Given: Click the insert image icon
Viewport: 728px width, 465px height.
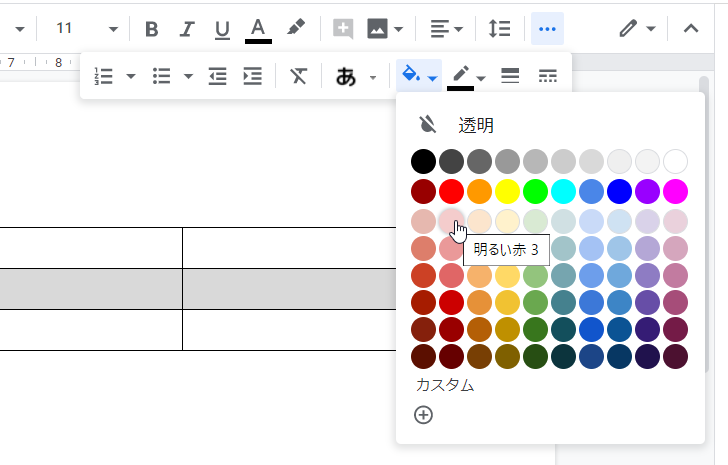Looking at the screenshot, I should [x=377, y=29].
